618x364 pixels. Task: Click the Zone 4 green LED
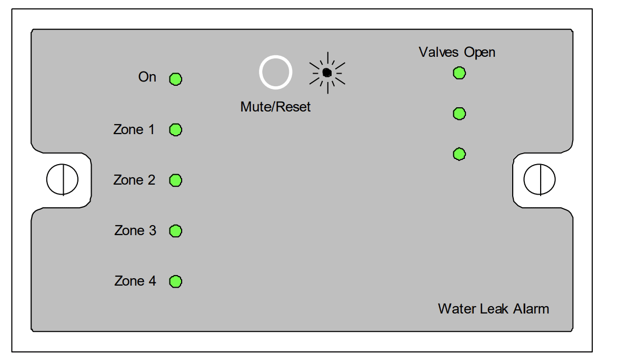[175, 281]
